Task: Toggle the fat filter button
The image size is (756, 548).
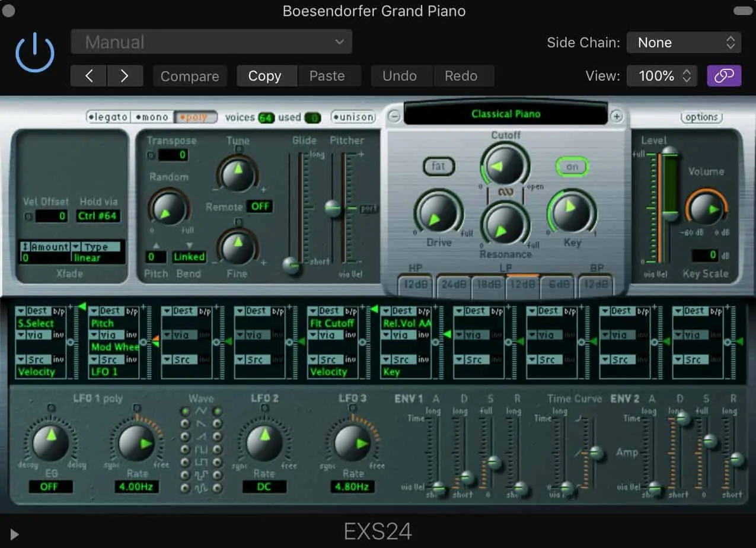Action: pos(438,166)
